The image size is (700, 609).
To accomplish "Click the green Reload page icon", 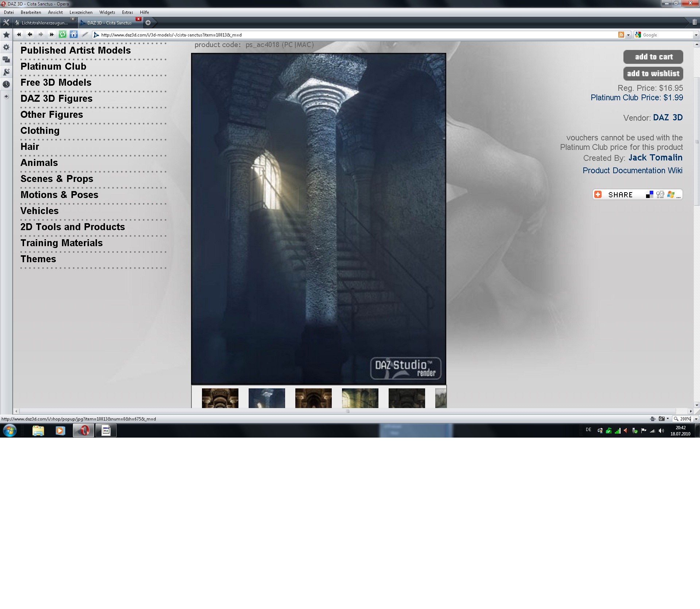I will [x=63, y=34].
